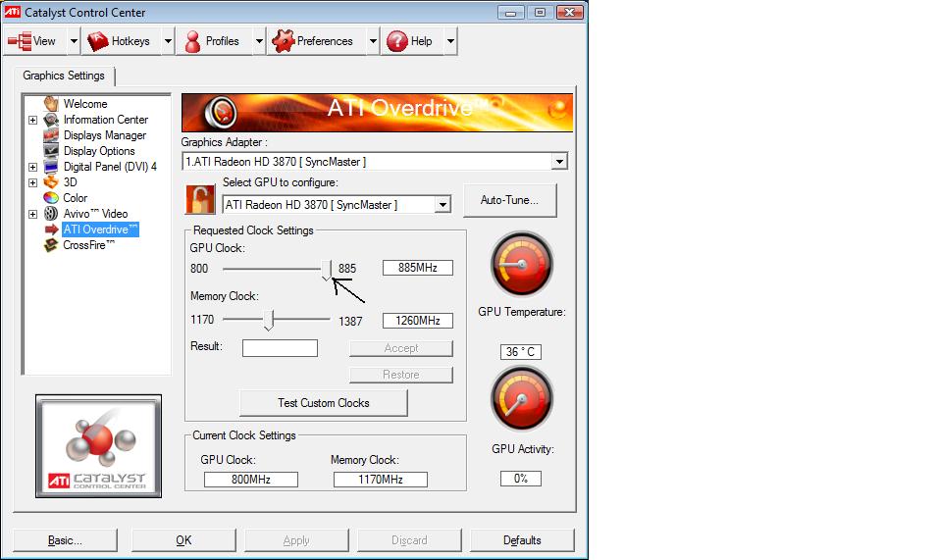Open the View dropdown arrow
The image size is (937, 560).
click(x=74, y=41)
